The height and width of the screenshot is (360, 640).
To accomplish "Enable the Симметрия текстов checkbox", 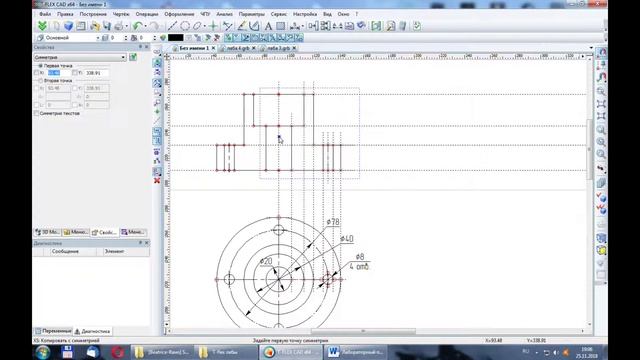I will (x=36, y=113).
